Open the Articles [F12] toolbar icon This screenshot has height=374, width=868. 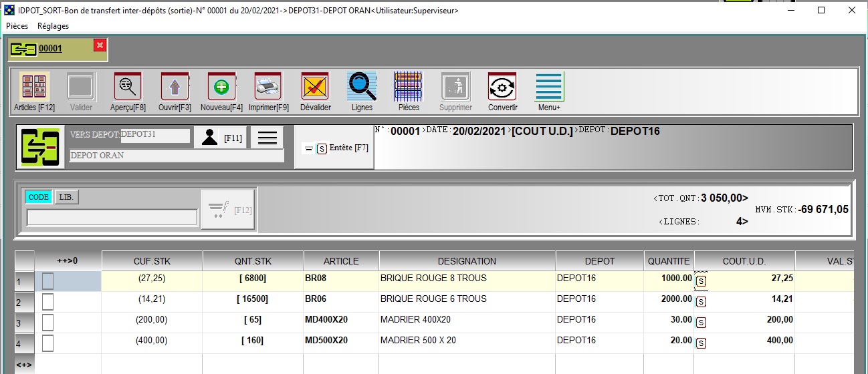tap(34, 87)
